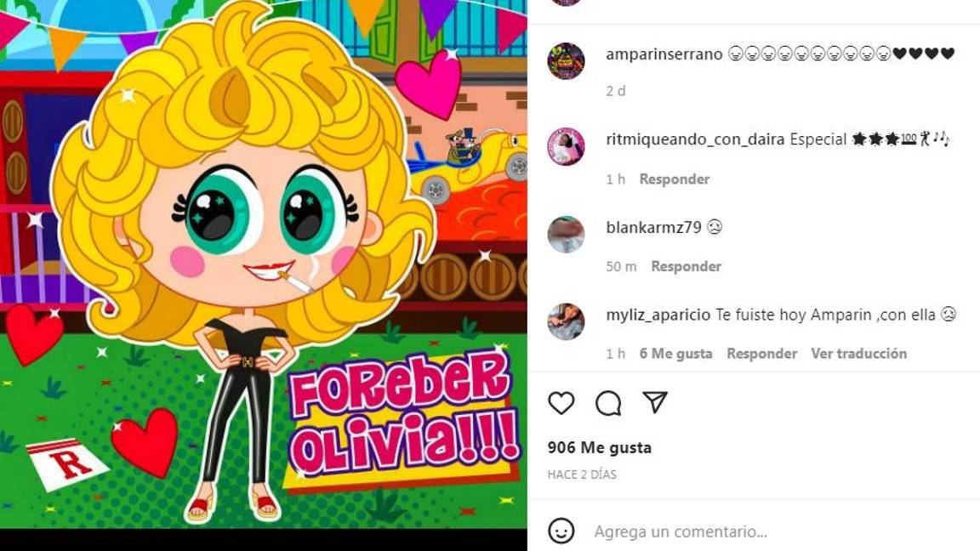Share the post with the paper plane icon
The width and height of the screenshot is (980, 551).
pyautogui.click(x=655, y=402)
